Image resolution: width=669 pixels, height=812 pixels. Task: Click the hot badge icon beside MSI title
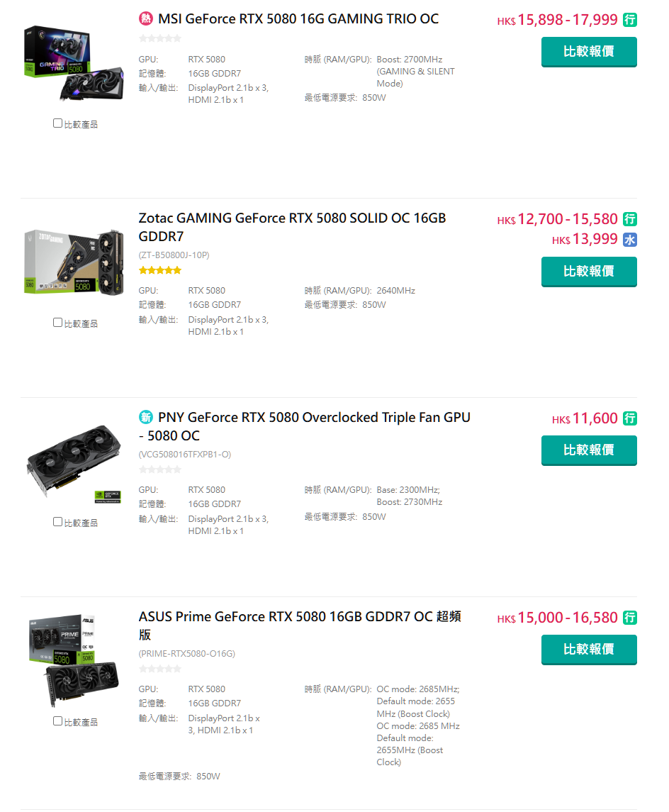click(x=146, y=18)
